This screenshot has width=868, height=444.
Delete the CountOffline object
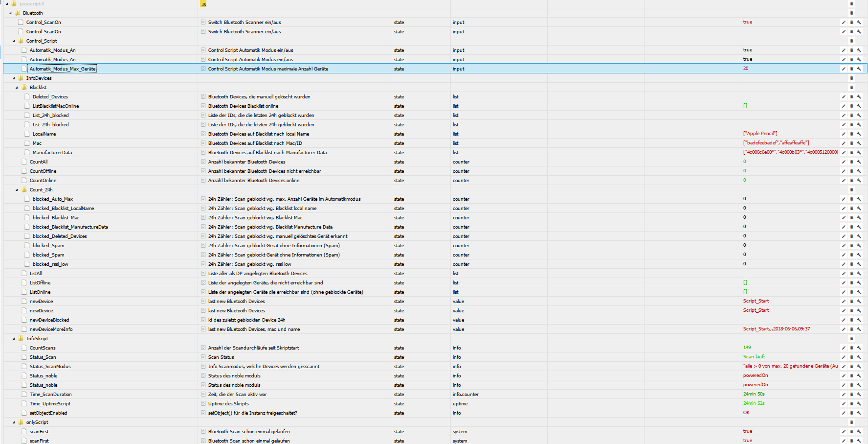coord(851,171)
